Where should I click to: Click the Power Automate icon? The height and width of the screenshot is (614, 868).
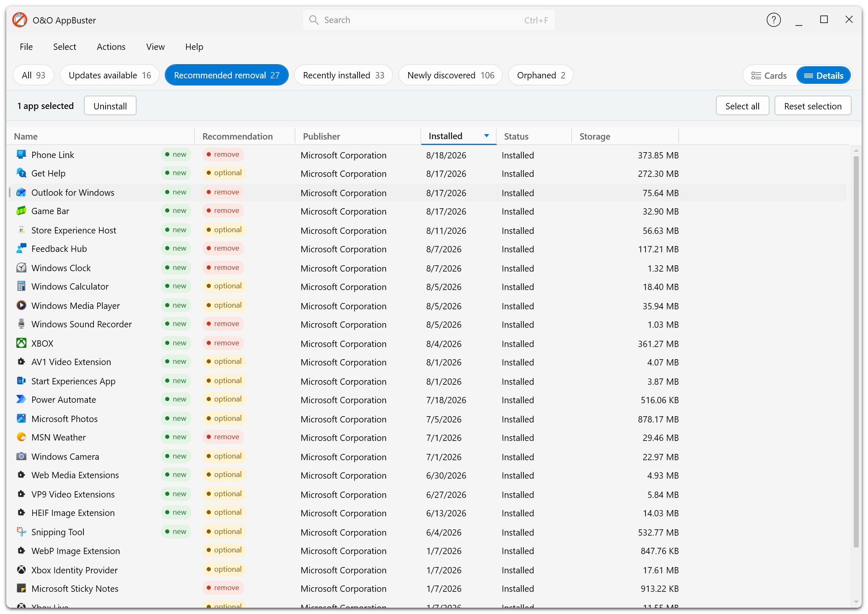[21, 399]
